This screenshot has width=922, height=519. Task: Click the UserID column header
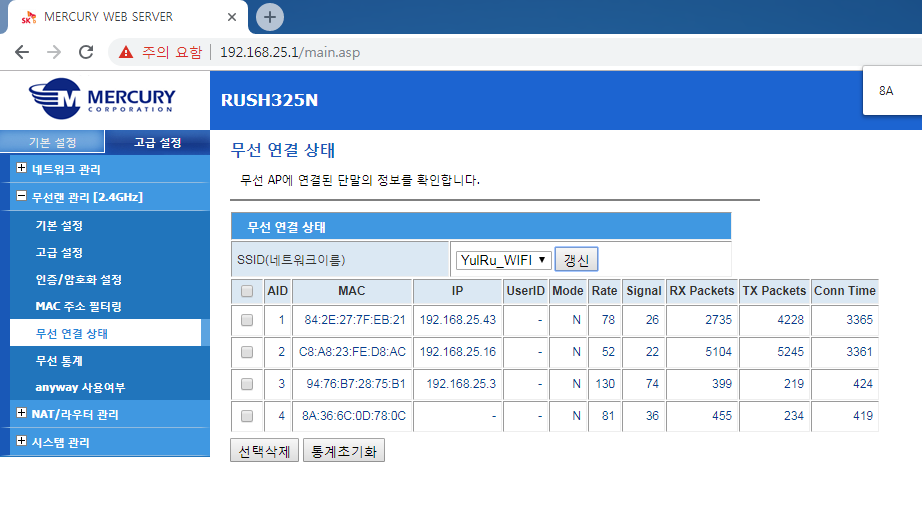(526, 291)
